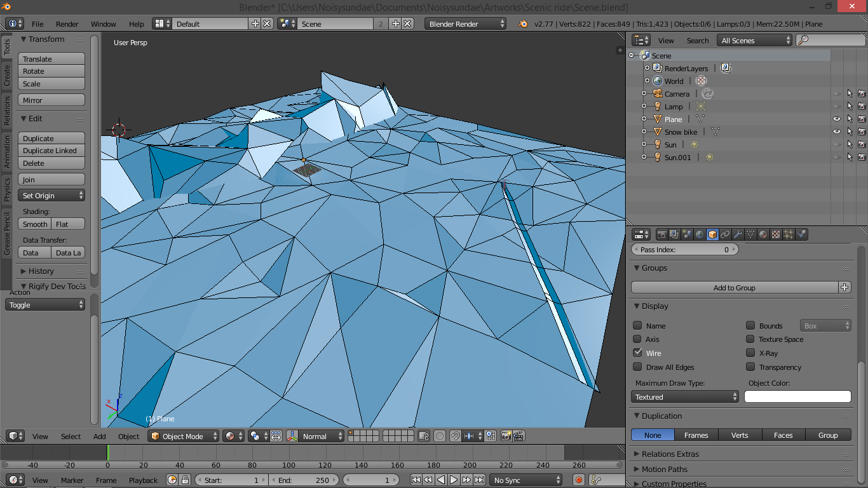
Task: Select the Faces duplication button
Action: [x=783, y=435]
